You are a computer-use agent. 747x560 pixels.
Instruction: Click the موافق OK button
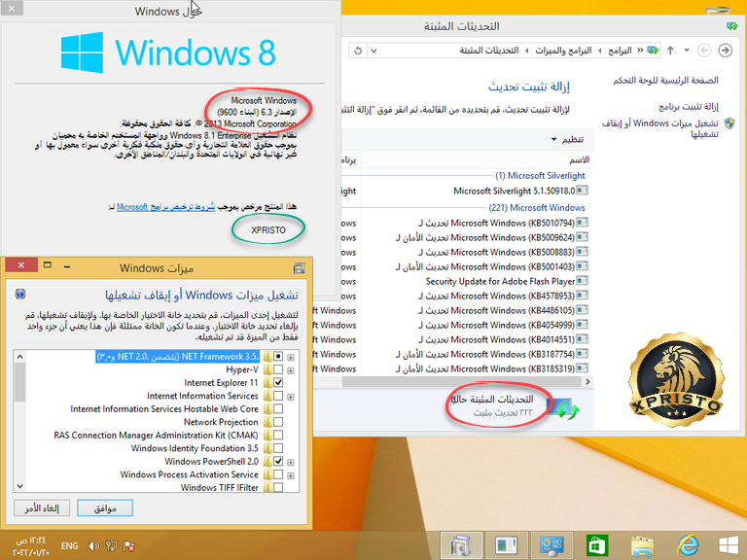click(105, 508)
